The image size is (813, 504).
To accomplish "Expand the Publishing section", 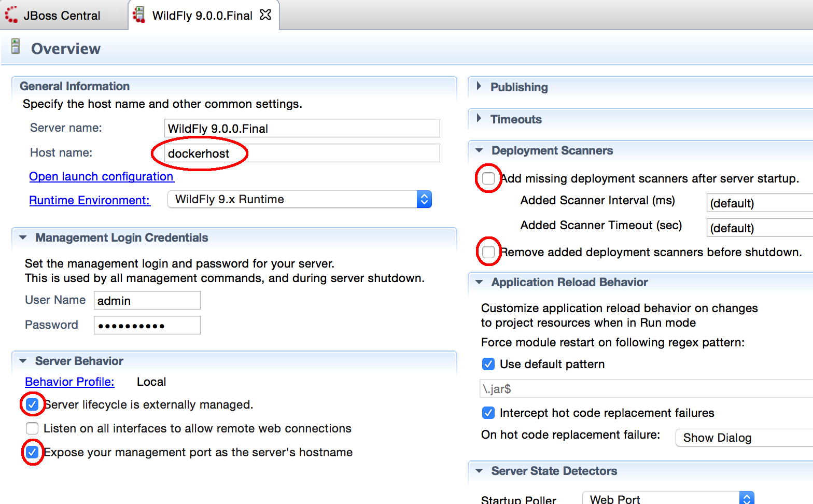I will click(479, 86).
